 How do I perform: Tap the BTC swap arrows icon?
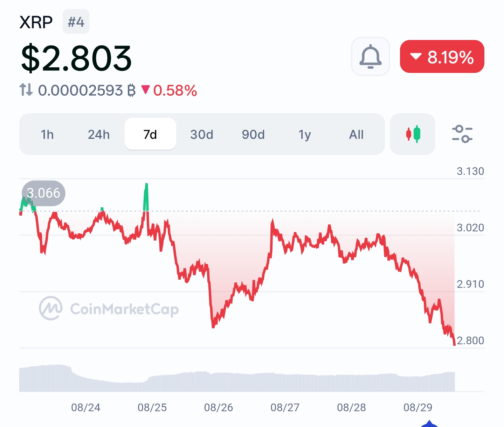[26, 90]
